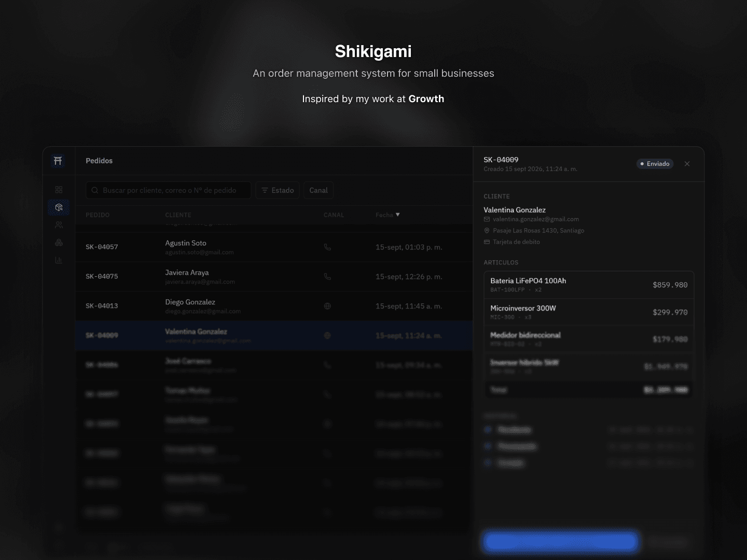Click the card icon beside Tarjeta de debito
The image size is (747, 560).
pos(487,242)
